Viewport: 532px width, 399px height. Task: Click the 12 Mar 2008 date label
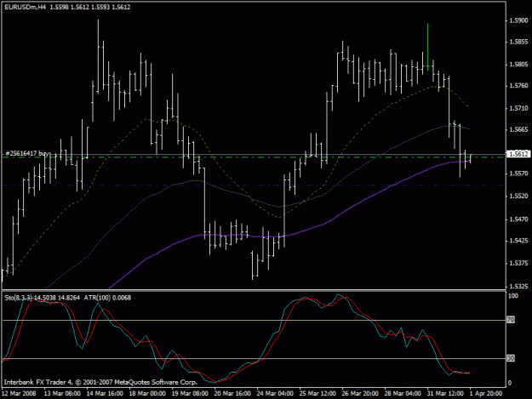(19, 393)
